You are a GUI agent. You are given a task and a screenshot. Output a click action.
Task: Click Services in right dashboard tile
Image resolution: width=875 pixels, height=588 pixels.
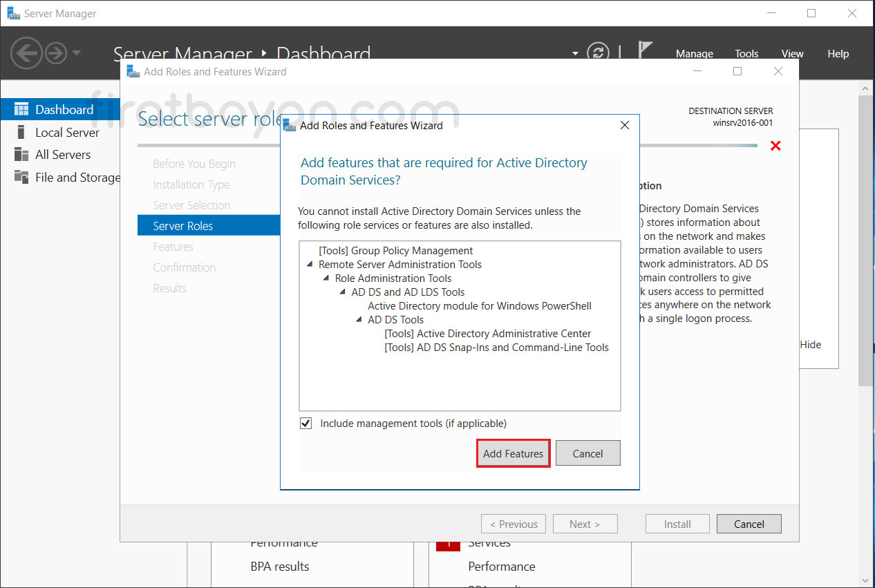(489, 544)
